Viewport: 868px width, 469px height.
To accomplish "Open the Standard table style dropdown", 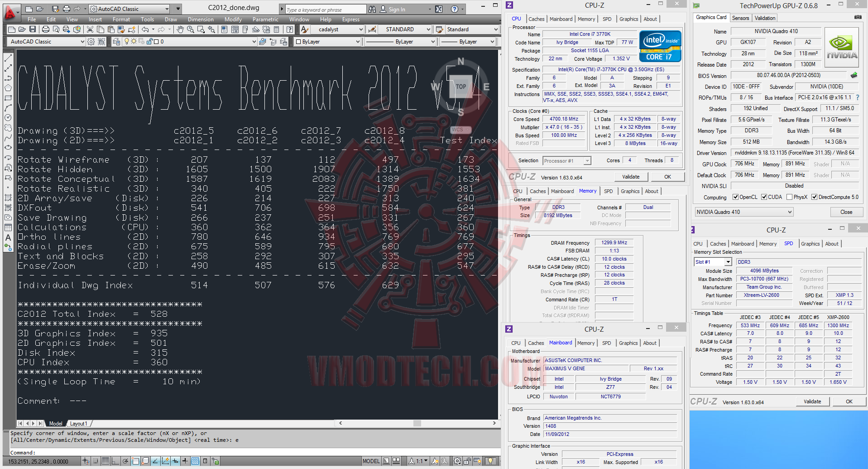I will pyautogui.click(x=472, y=29).
